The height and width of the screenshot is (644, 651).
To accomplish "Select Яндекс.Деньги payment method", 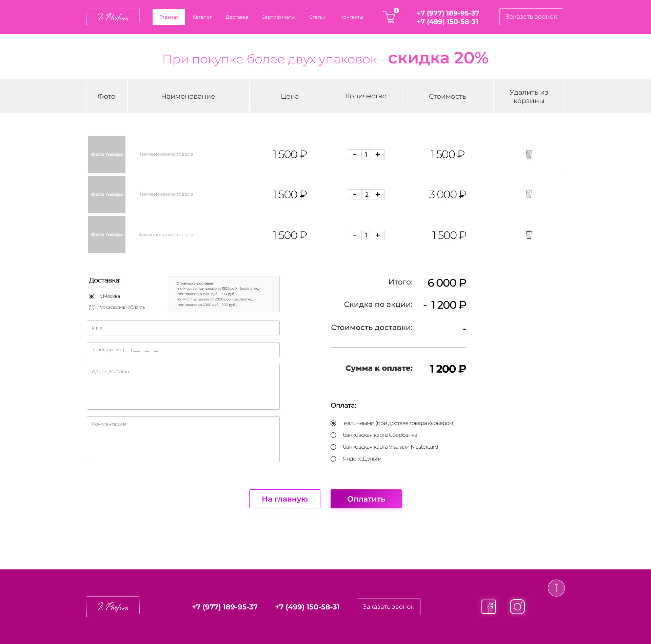I will pos(333,459).
